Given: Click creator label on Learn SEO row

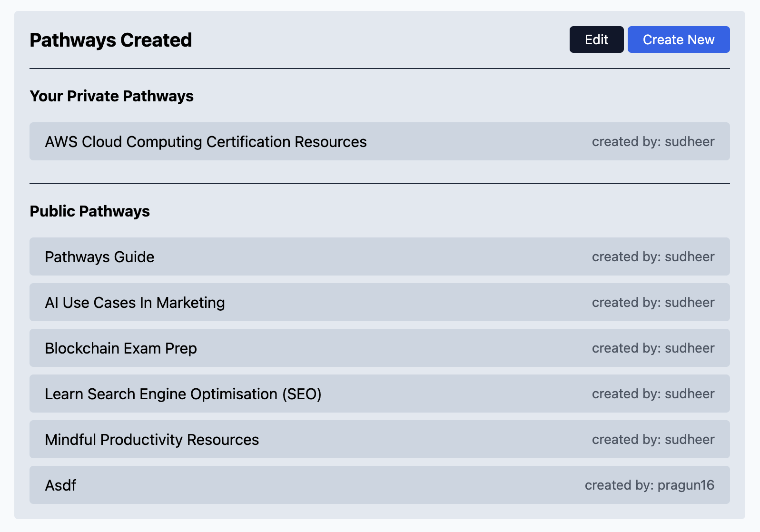Looking at the screenshot, I should pos(653,394).
